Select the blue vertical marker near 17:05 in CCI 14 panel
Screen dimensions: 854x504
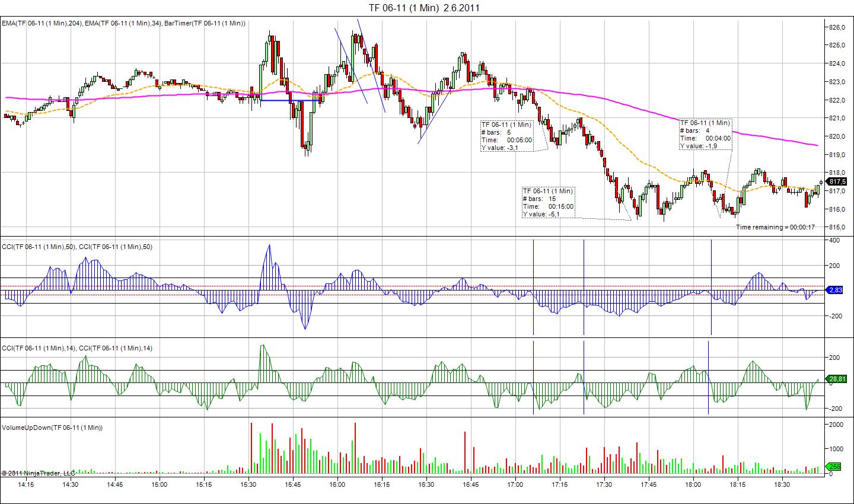533,377
